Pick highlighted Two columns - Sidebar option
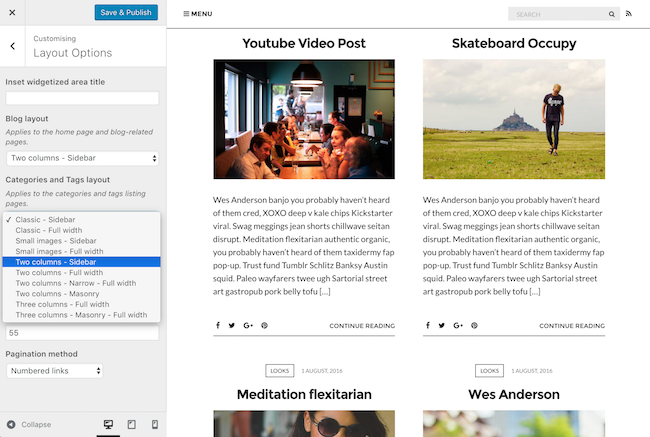The height and width of the screenshot is (437, 650). coord(81,262)
